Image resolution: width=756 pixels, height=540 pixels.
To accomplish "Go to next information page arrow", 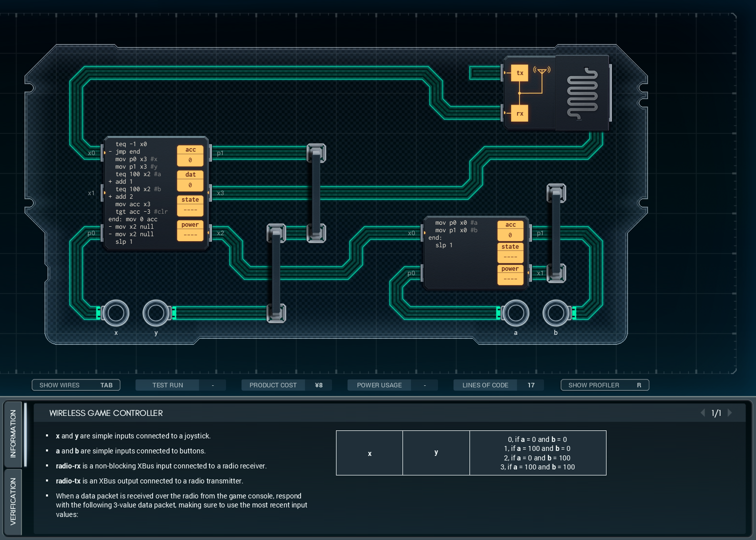I will click(730, 413).
